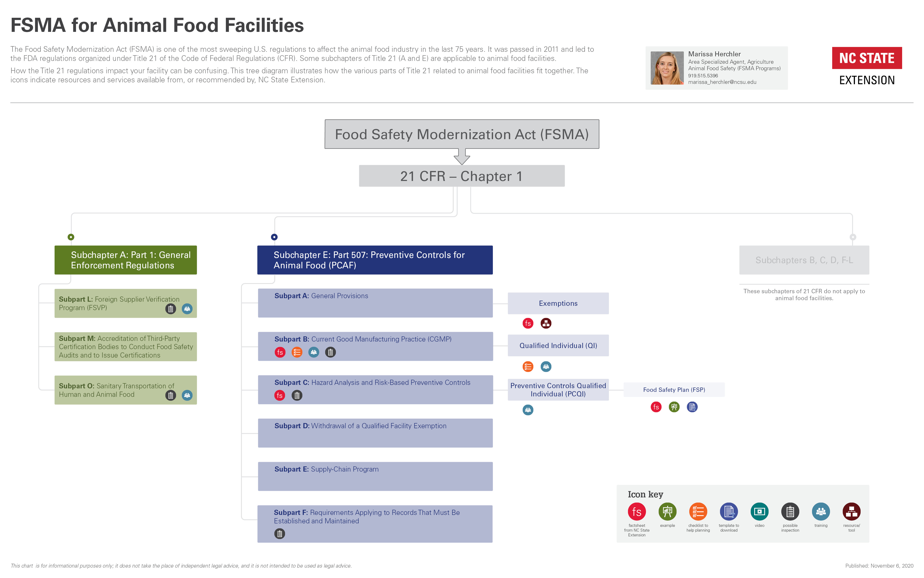This screenshot has width=924, height=578.
Task: Click the Exemptions box
Action: 558,303
